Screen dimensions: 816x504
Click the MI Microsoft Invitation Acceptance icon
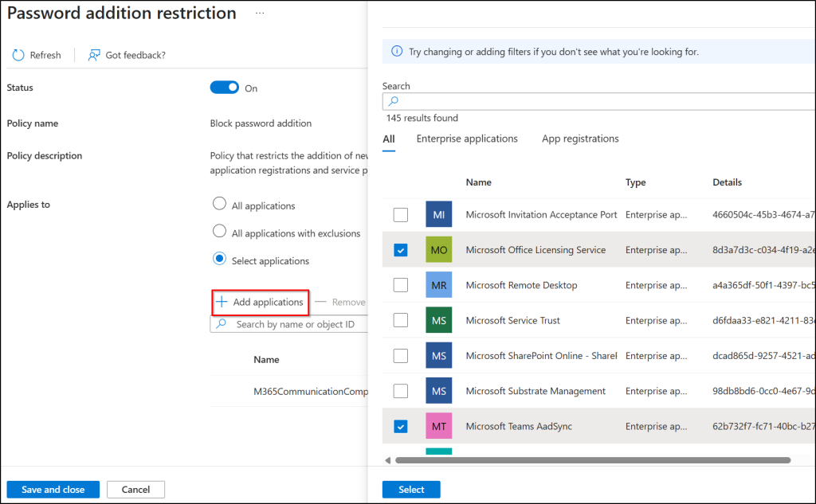coord(438,215)
